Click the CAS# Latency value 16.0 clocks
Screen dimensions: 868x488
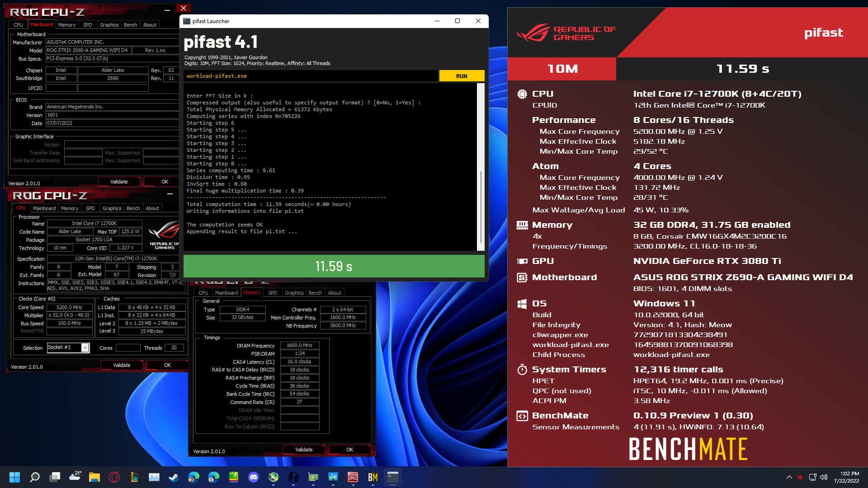tap(300, 362)
